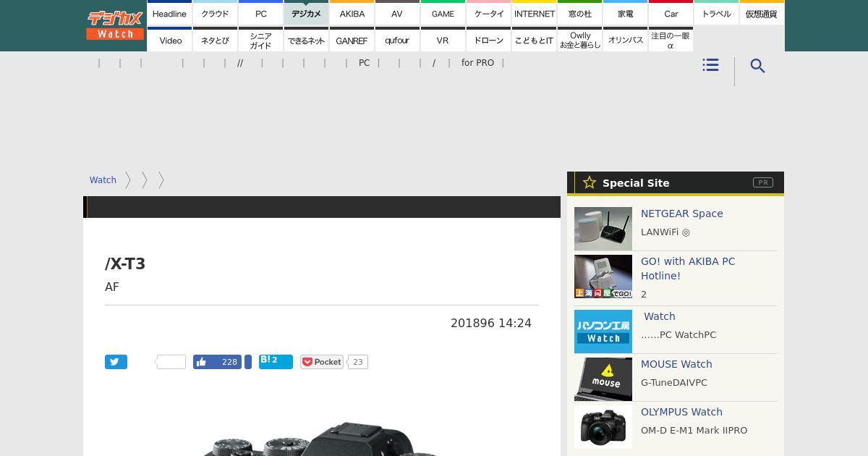The width and height of the screenshot is (868, 456).
Task: Click the X-T3 article headline
Action: [125, 263]
